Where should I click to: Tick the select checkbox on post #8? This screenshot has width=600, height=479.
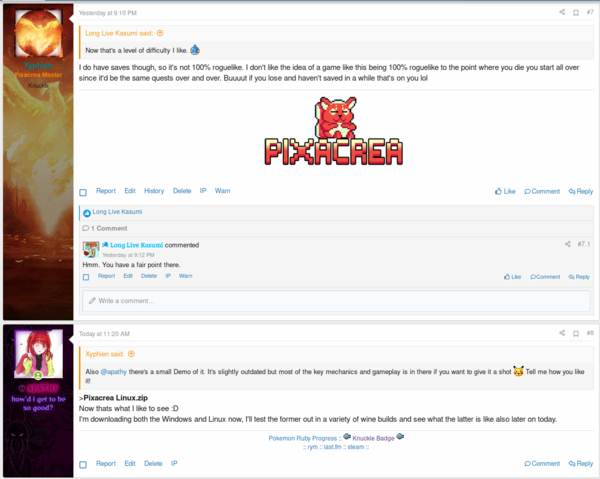[83, 464]
